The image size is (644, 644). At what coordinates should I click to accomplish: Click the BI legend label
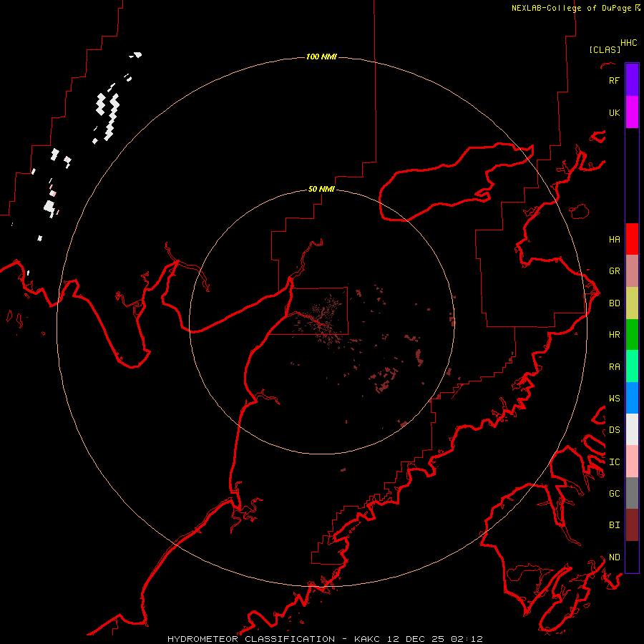coord(614,525)
